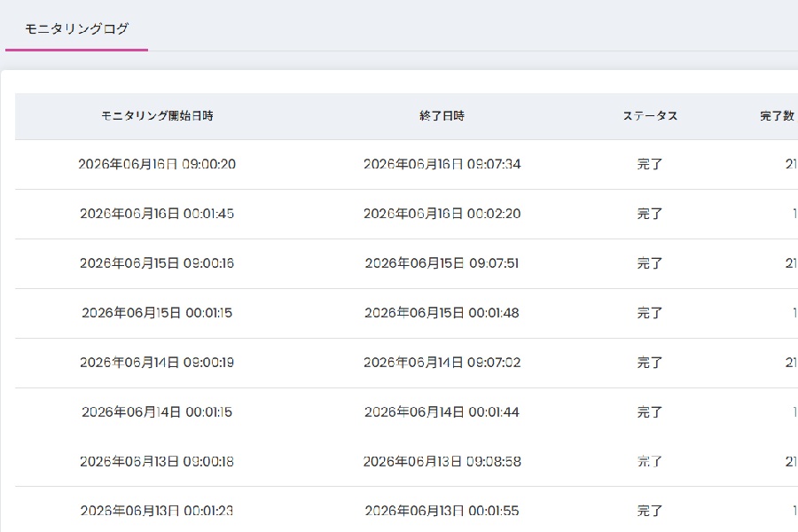Click 完了 status in the 09:00:20 row
The height and width of the screenshot is (532, 798).
(x=650, y=164)
